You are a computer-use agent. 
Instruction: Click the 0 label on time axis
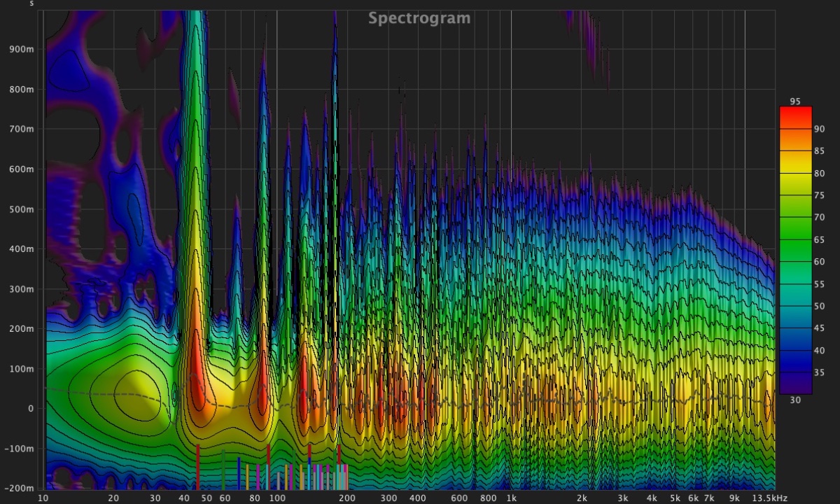29,408
